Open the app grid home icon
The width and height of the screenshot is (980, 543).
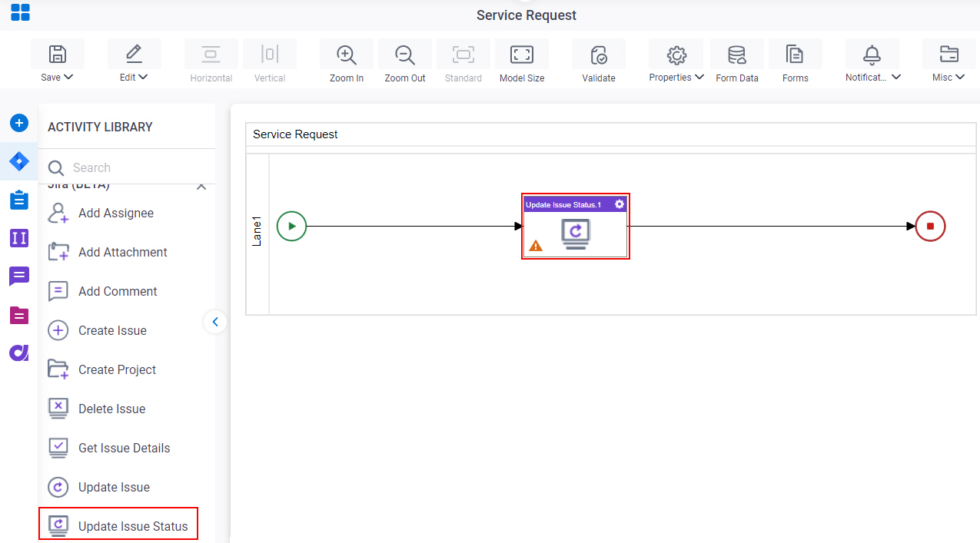(20, 12)
